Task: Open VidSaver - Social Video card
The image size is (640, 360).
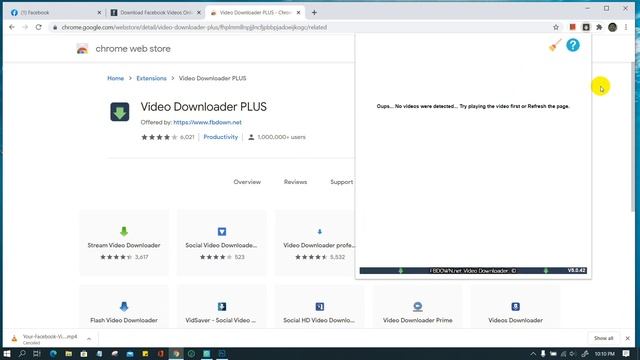Action: [222, 307]
